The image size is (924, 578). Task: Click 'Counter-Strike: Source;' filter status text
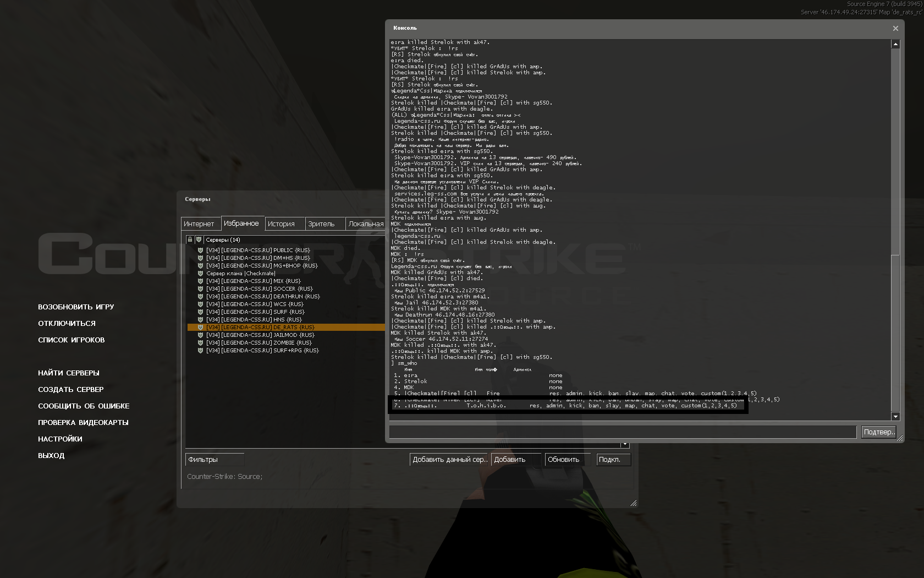coord(224,477)
